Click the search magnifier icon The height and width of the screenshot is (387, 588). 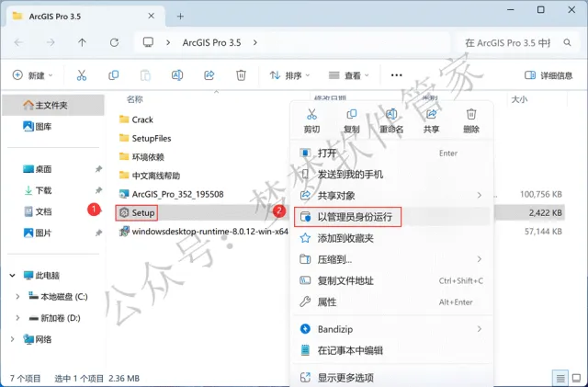[568, 43]
